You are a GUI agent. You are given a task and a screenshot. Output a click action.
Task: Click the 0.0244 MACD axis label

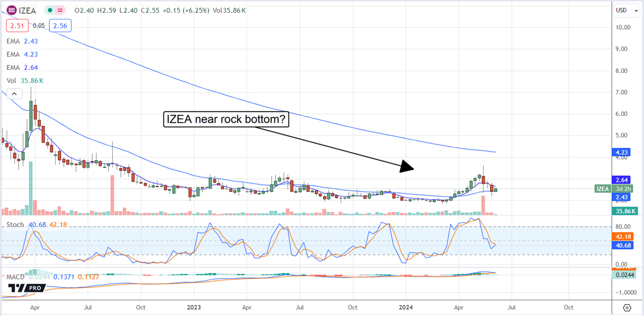click(x=624, y=275)
